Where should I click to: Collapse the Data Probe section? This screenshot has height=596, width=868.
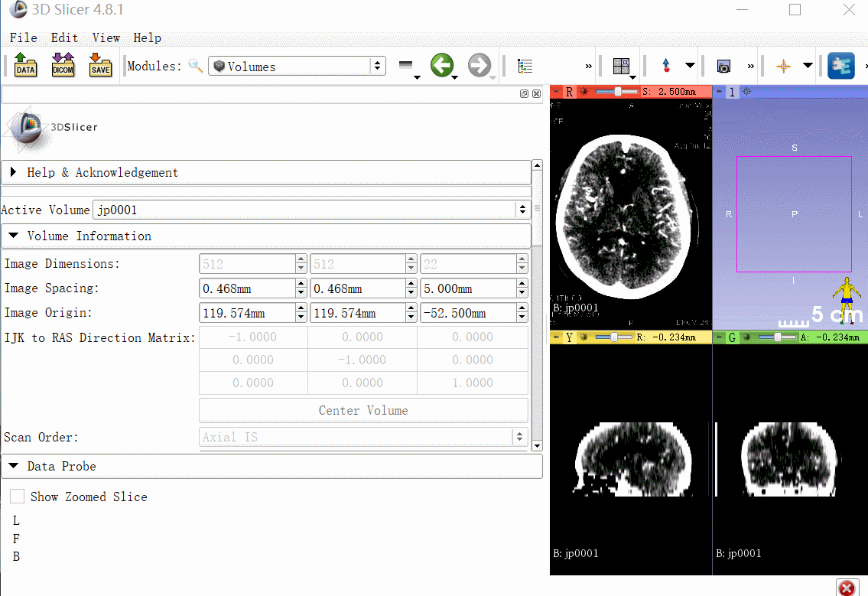tap(271, 467)
